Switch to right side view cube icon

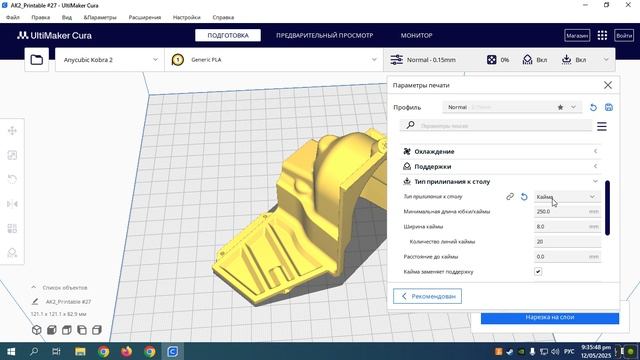(97, 330)
